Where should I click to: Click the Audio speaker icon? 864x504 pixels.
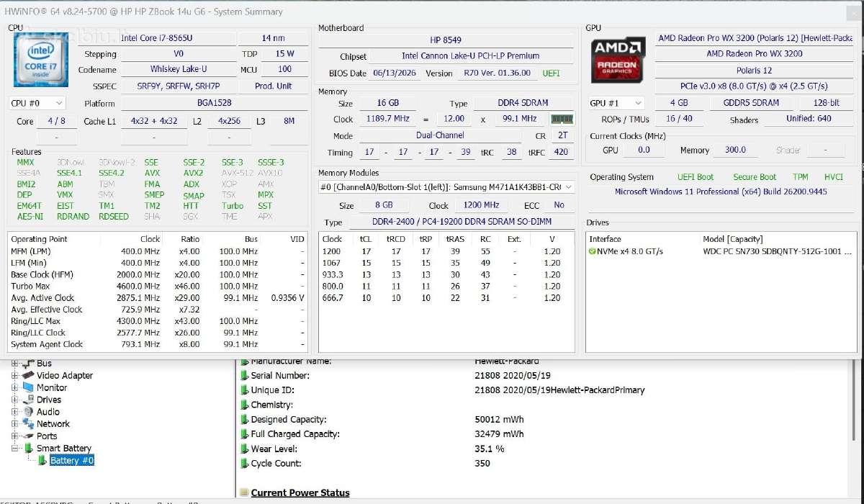(x=27, y=412)
